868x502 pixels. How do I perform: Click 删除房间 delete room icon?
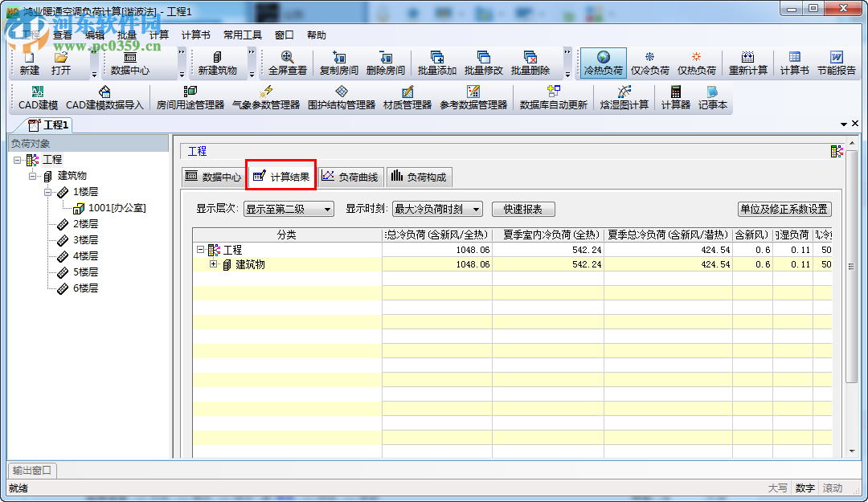point(386,63)
